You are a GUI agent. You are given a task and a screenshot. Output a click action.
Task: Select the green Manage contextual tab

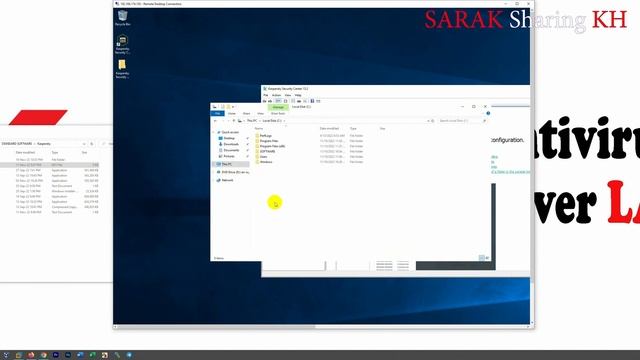coord(278,107)
